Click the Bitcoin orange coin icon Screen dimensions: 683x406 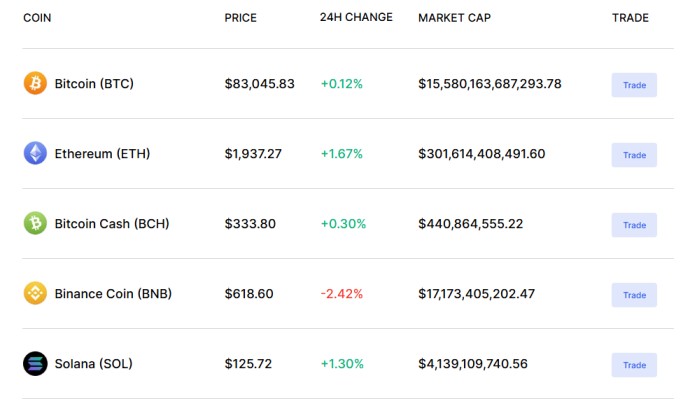point(35,84)
